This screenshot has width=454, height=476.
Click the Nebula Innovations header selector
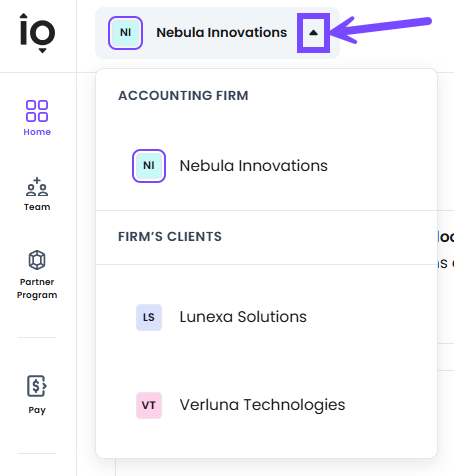[217, 33]
